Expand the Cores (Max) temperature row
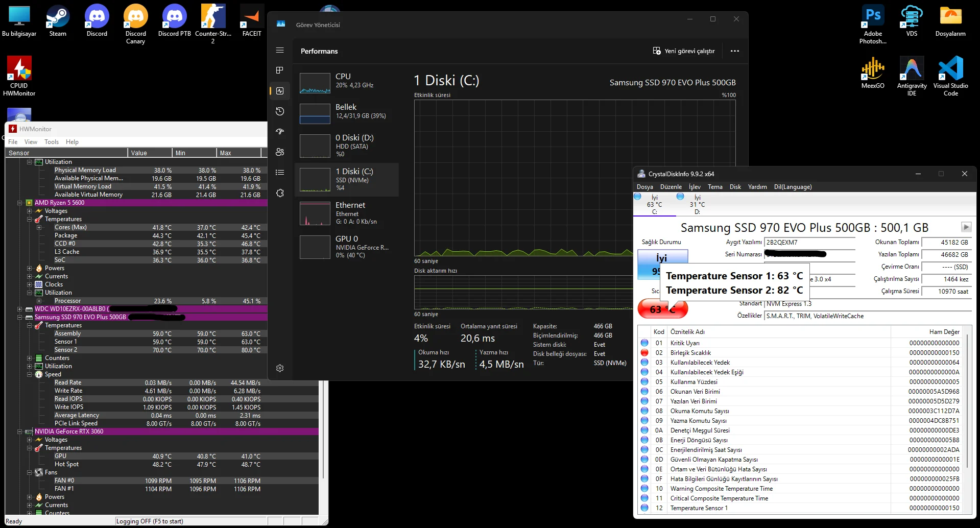This screenshot has width=980, height=528. (39, 227)
